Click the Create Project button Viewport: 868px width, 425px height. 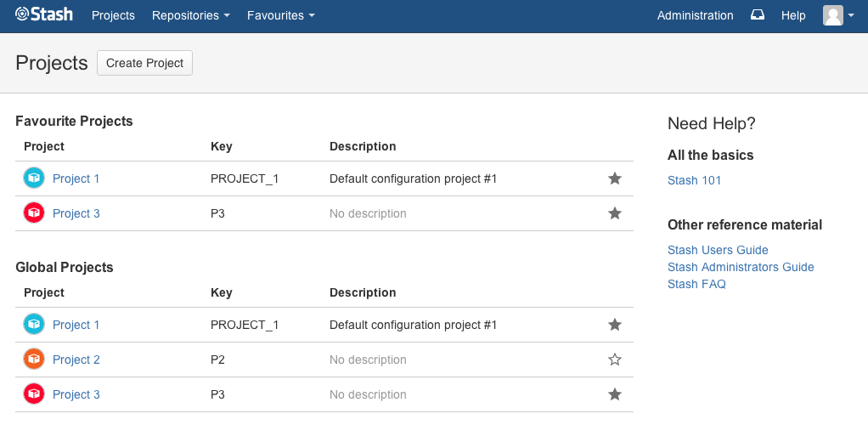click(144, 63)
